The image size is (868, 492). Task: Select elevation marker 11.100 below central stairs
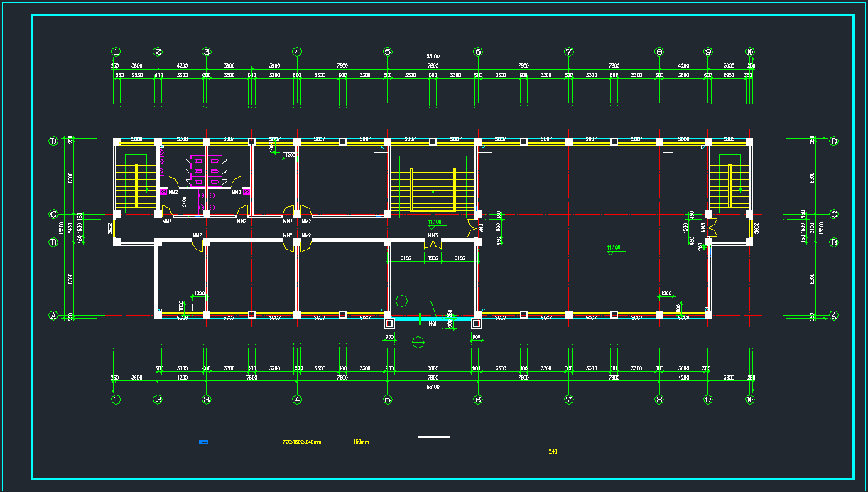pos(434,223)
